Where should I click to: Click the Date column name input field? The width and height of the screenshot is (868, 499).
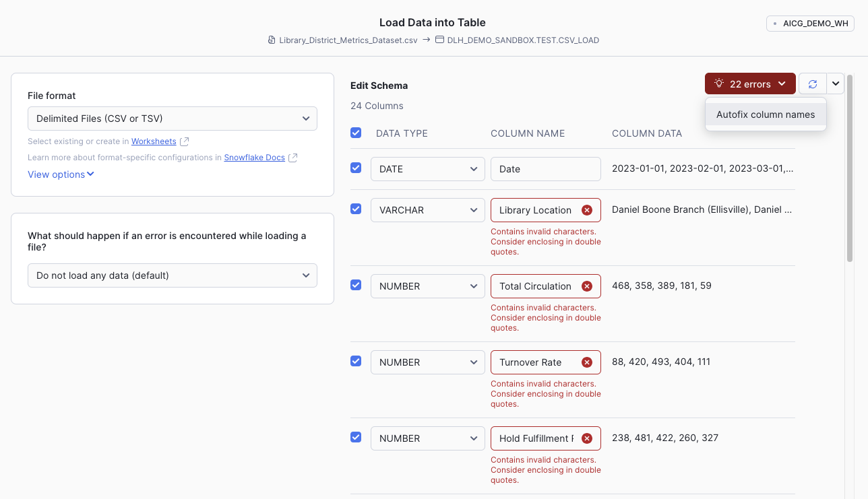tap(545, 169)
